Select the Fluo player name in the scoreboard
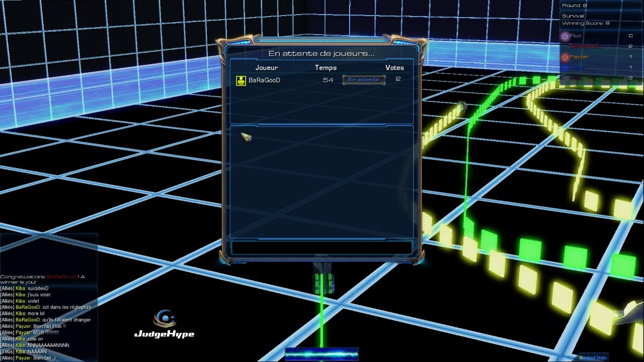The width and height of the screenshot is (644, 362). pos(575,36)
